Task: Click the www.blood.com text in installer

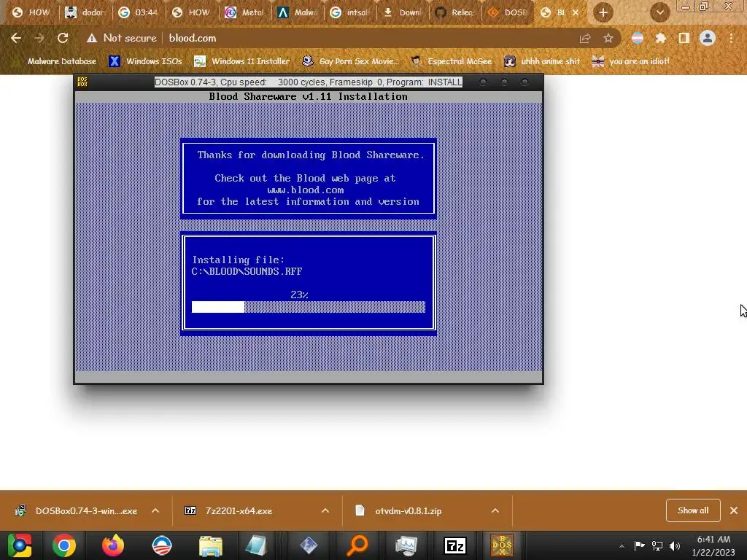Action: click(306, 190)
